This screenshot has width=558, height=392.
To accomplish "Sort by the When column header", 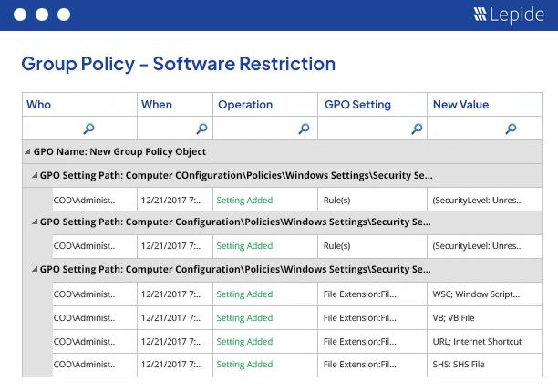I will [x=175, y=105].
